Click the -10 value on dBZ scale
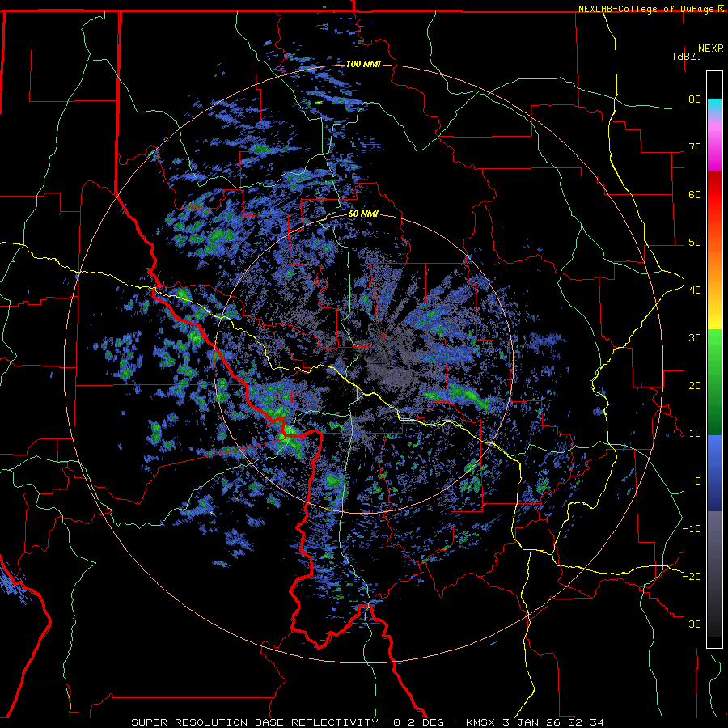 coord(692,529)
